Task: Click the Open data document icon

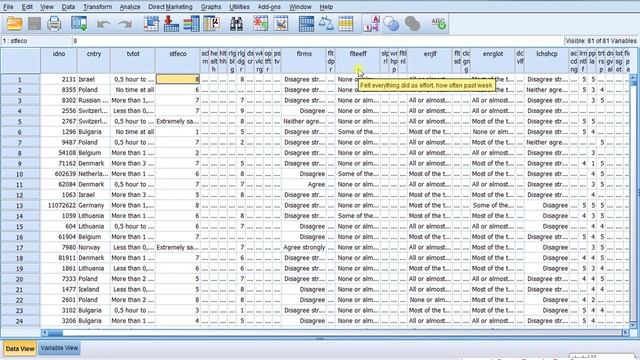Action: coord(14,23)
